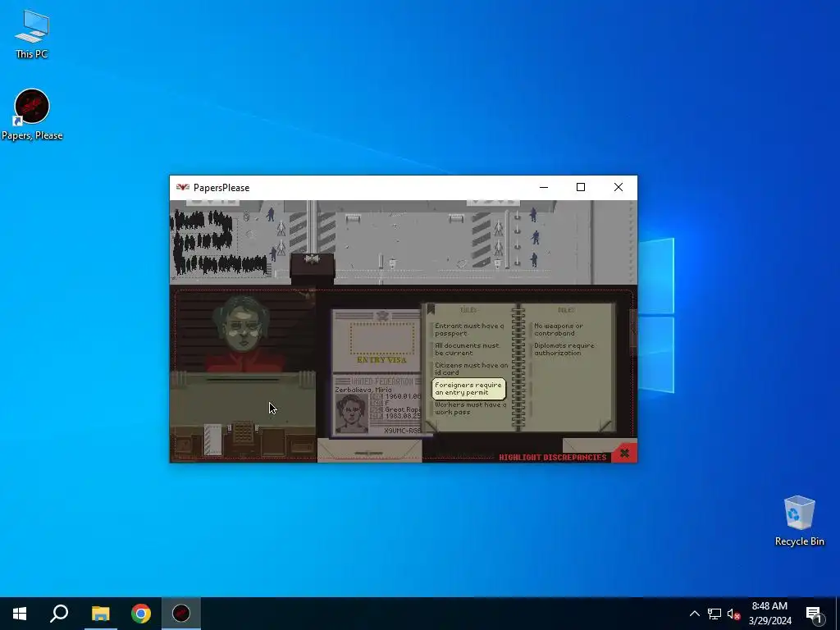Click the emblem atop the visa page
This screenshot has height=630, width=840.
tap(382, 316)
